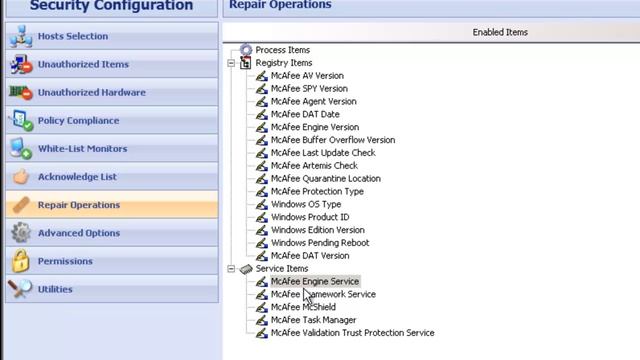Select McAfee Validation Trust Protection Service
Image resolution: width=640 pixels, height=360 pixels.
353,333
